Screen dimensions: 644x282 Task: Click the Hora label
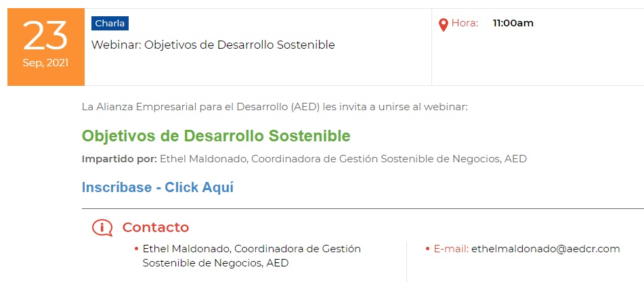tap(465, 24)
